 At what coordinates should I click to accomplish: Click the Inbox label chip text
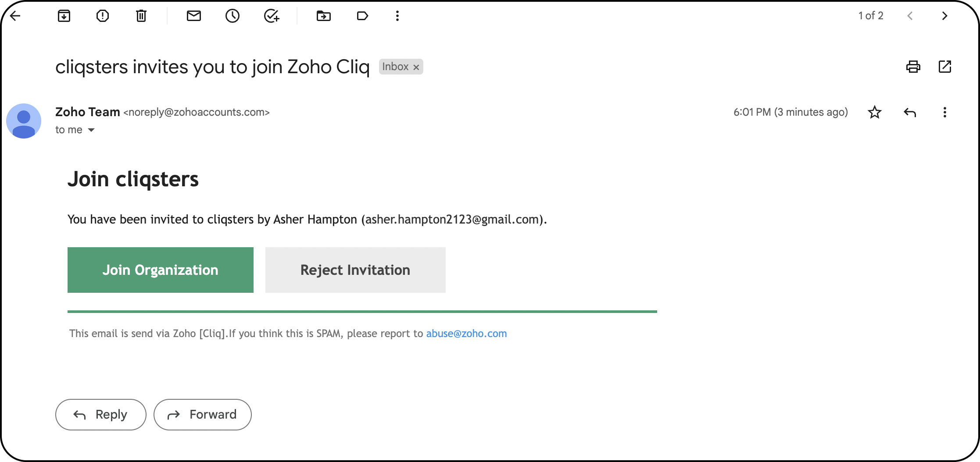395,67
